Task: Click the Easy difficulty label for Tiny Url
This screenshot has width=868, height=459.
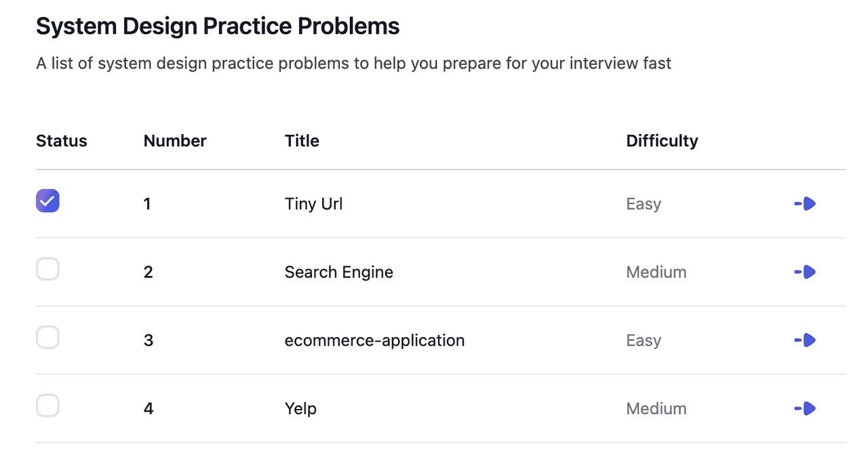Action: tap(644, 204)
